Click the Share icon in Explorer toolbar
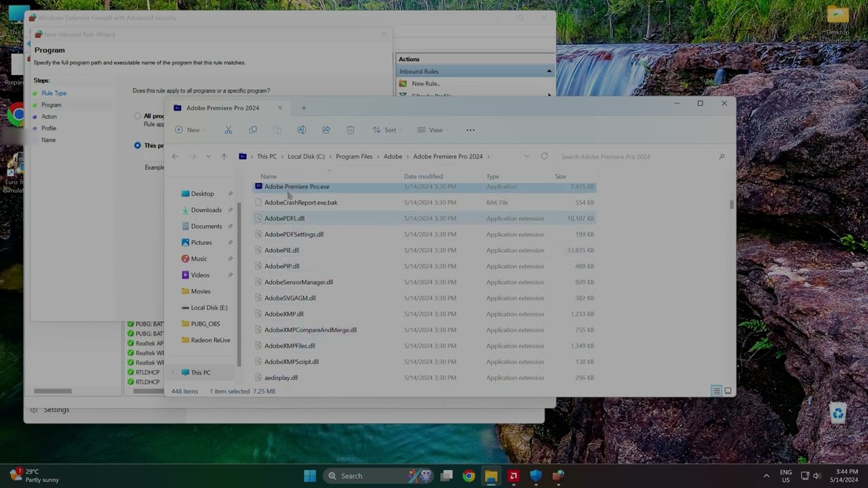This screenshot has width=868, height=488. (x=326, y=130)
